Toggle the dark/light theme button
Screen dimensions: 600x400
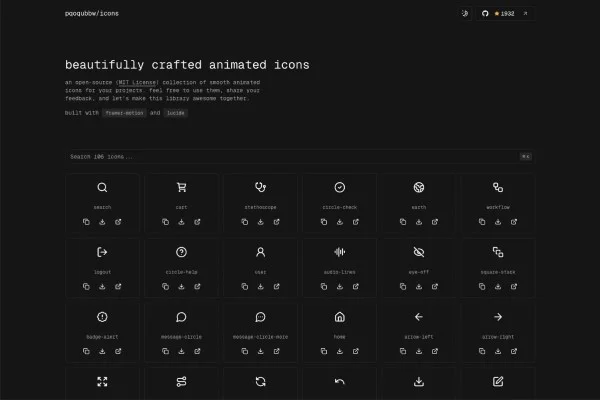[x=464, y=14]
